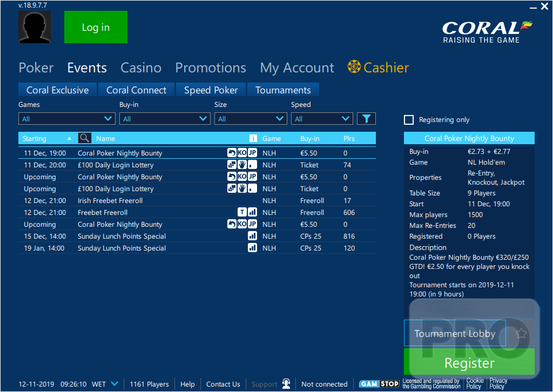Click the KO icon on the 11 Dec, 19:00 row
Screen dimensions: 553x392
coord(242,153)
